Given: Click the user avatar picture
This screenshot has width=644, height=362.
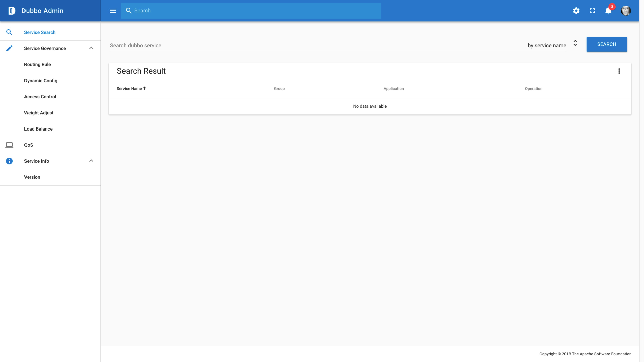Looking at the screenshot, I should pyautogui.click(x=626, y=11).
